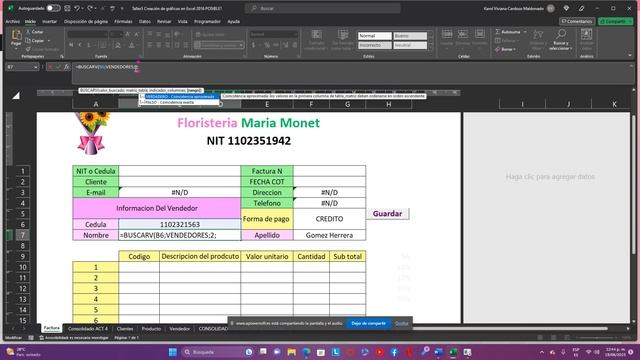
Task: Open Buscar y seleccionar magnifier
Action: (x=561, y=40)
